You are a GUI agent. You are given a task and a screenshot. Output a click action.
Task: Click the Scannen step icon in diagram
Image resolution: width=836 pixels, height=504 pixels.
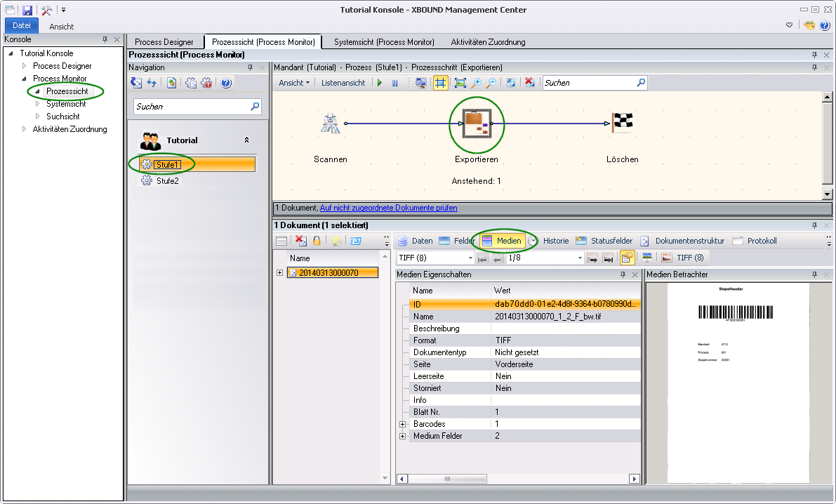point(330,124)
